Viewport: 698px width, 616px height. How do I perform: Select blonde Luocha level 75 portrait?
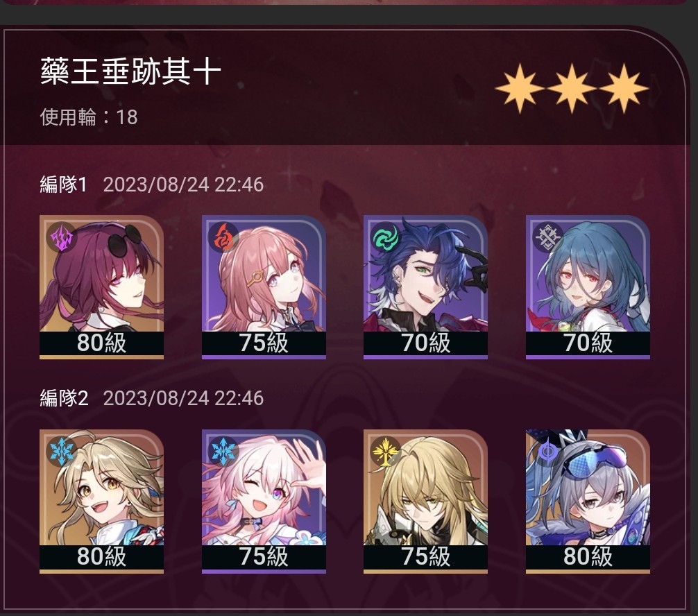425,501
